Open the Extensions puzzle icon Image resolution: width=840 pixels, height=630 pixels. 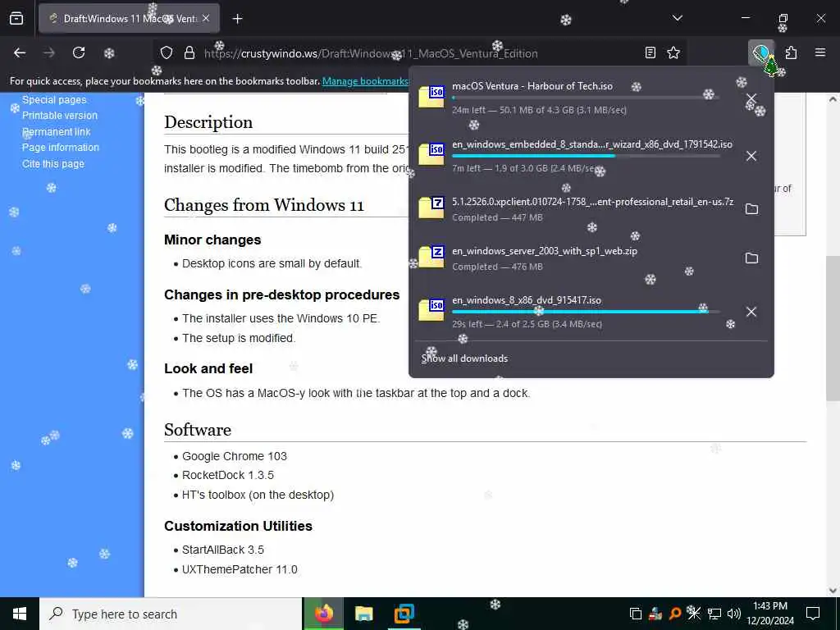click(792, 53)
